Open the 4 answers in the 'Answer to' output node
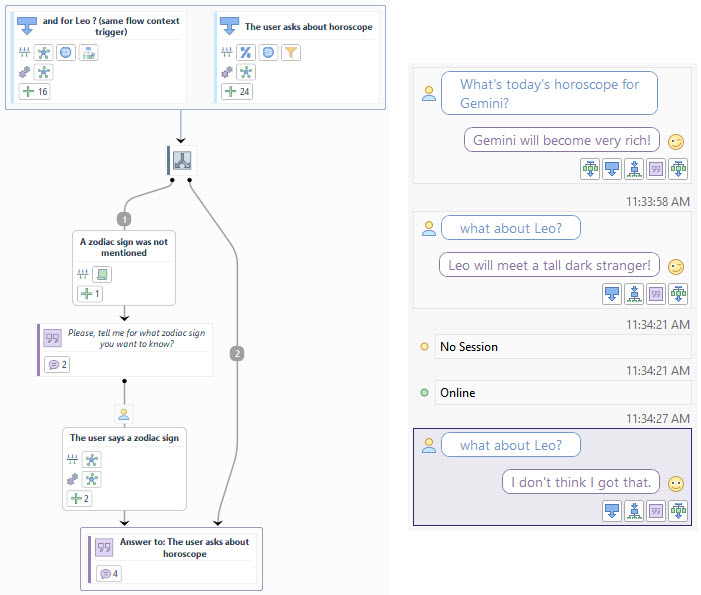The image size is (701, 595). point(109,573)
